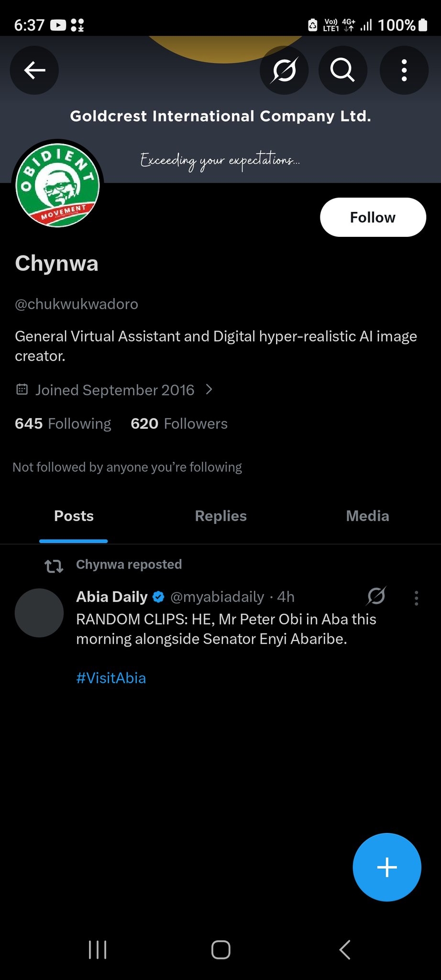Open options for Abia Daily post

(416, 598)
